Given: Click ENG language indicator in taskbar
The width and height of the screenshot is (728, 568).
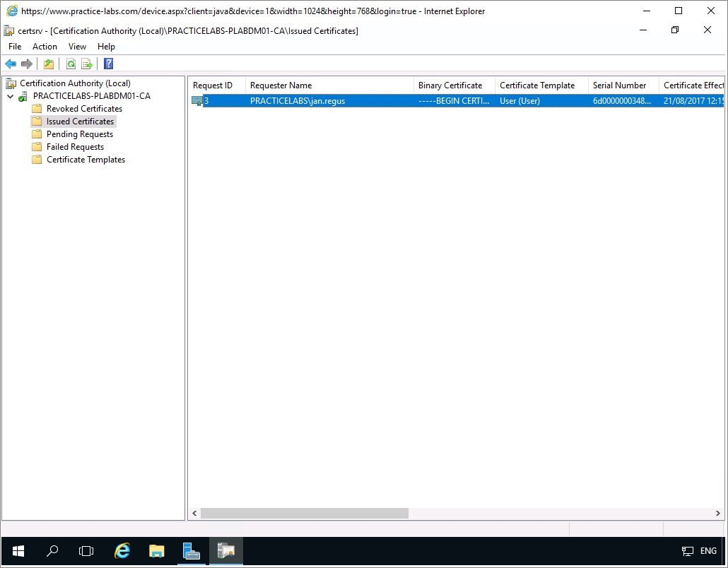Looking at the screenshot, I should point(708,551).
